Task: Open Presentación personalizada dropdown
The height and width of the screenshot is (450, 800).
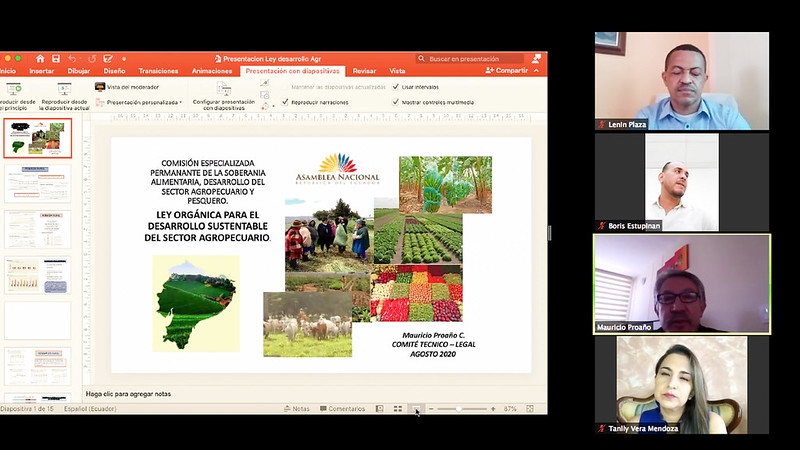Action: click(x=139, y=103)
